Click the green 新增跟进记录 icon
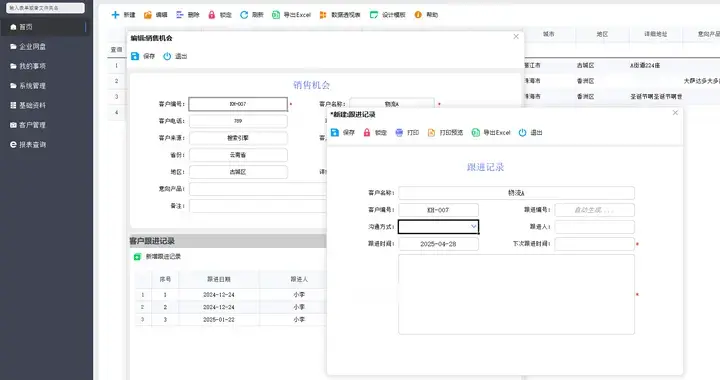Screen dimensions: 720x380 pos(137,257)
